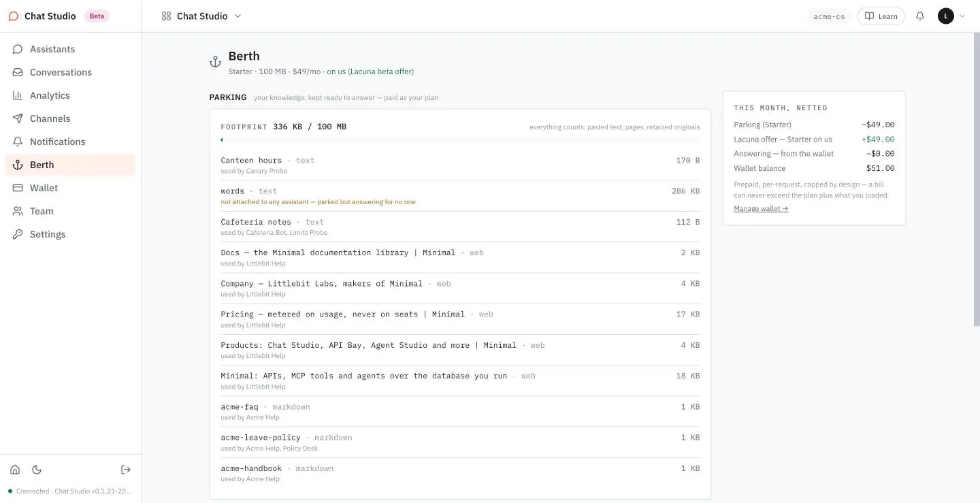
Task: Click the grid icon beside Chat Studio title
Action: [166, 16]
